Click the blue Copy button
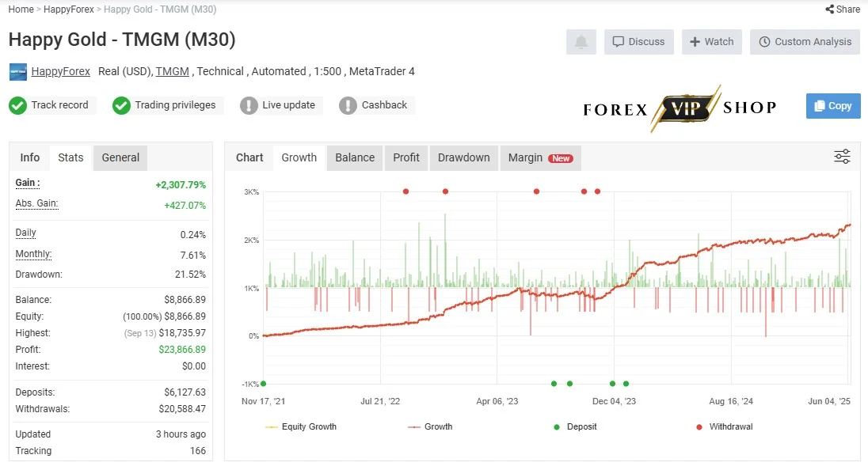The image size is (868, 466). 833,106
